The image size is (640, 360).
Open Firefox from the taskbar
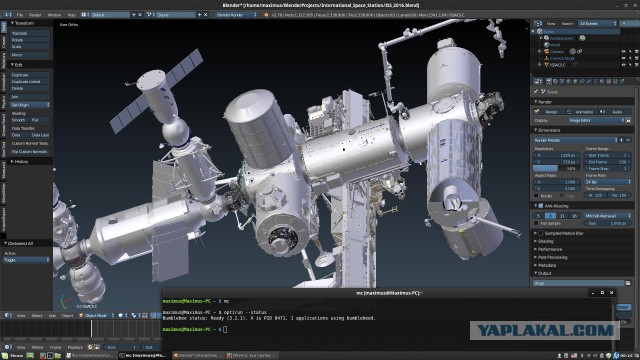(43, 356)
